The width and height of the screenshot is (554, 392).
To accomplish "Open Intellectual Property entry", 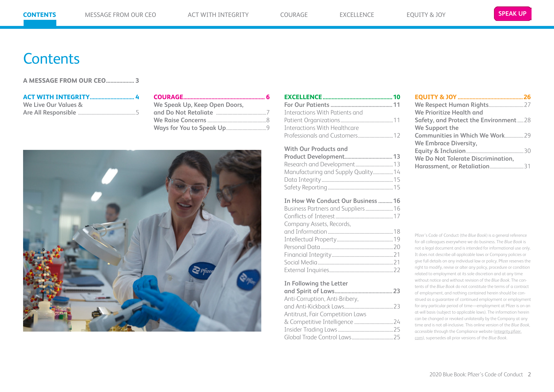I will (x=342, y=240).
